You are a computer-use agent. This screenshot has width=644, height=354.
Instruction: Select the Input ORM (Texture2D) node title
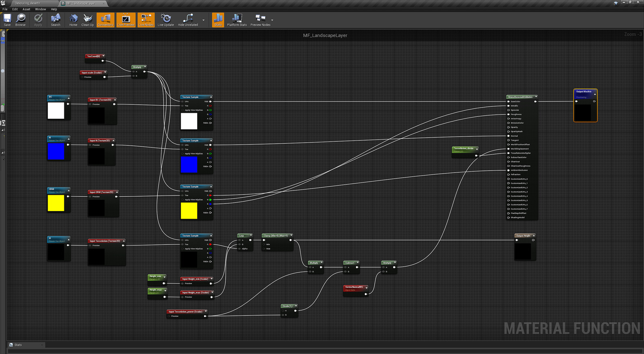(101, 192)
